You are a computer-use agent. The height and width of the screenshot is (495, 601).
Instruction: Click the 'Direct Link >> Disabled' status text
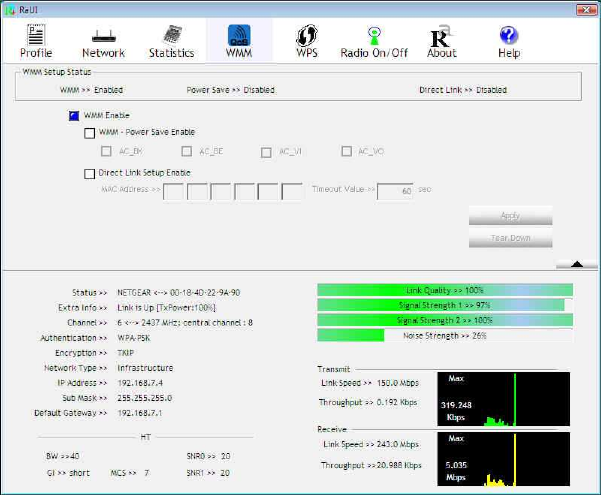[x=463, y=90]
